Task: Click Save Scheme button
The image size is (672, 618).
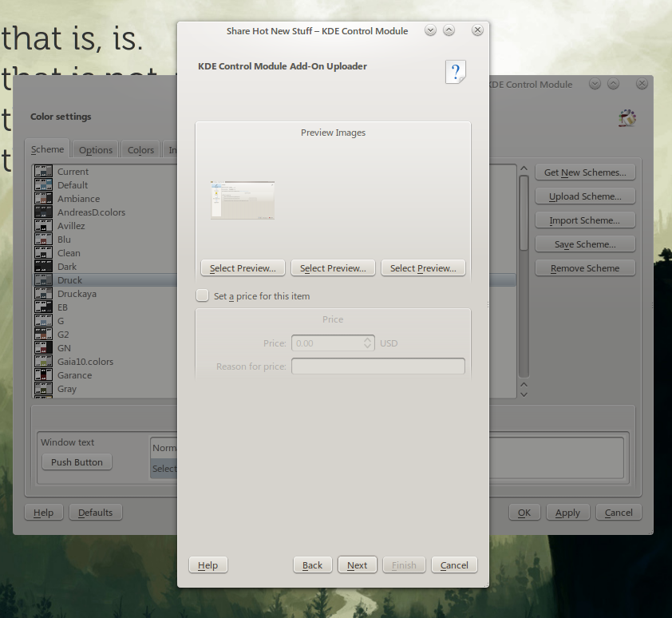Action: click(x=585, y=244)
